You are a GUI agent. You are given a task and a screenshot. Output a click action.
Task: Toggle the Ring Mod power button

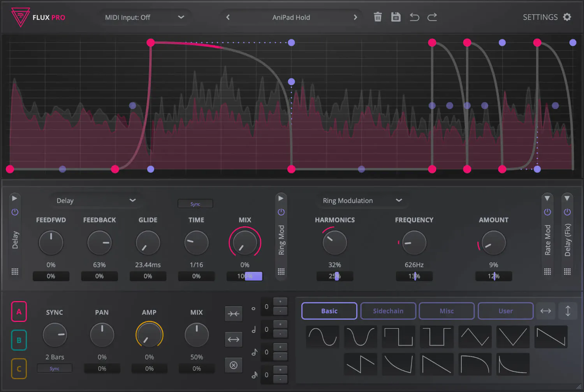pyautogui.click(x=281, y=212)
